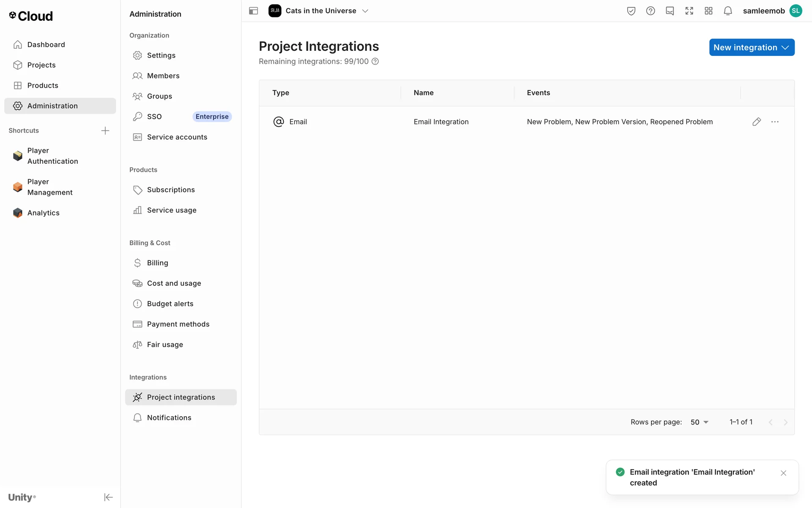Open the help question mark icon in header

pyautogui.click(x=650, y=11)
